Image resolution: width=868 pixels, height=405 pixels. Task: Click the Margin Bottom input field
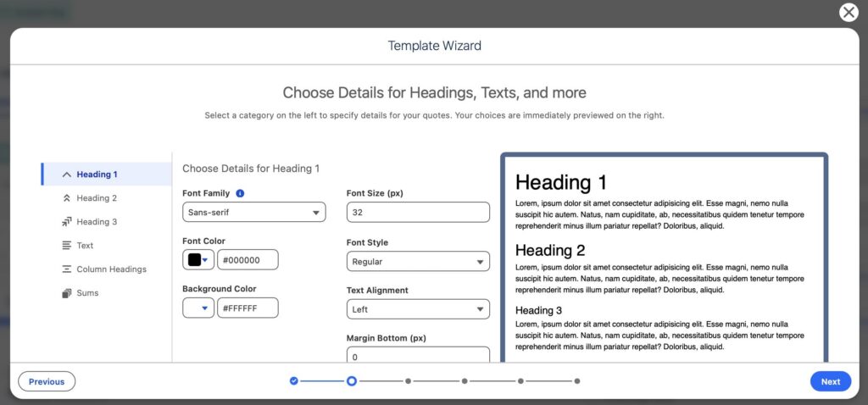[x=418, y=355]
